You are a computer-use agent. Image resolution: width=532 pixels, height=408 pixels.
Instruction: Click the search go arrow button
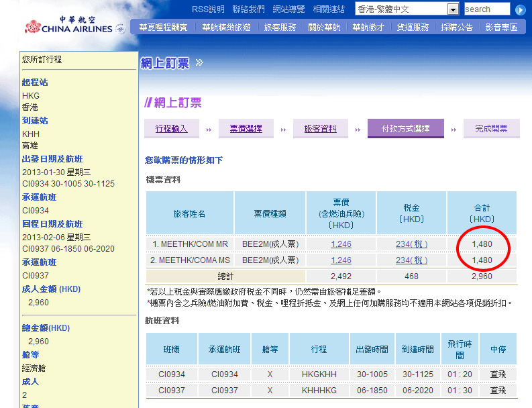[520, 10]
